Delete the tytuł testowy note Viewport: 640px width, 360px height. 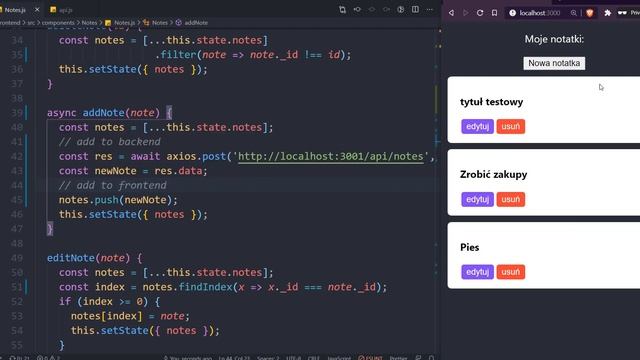tap(511, 127)
